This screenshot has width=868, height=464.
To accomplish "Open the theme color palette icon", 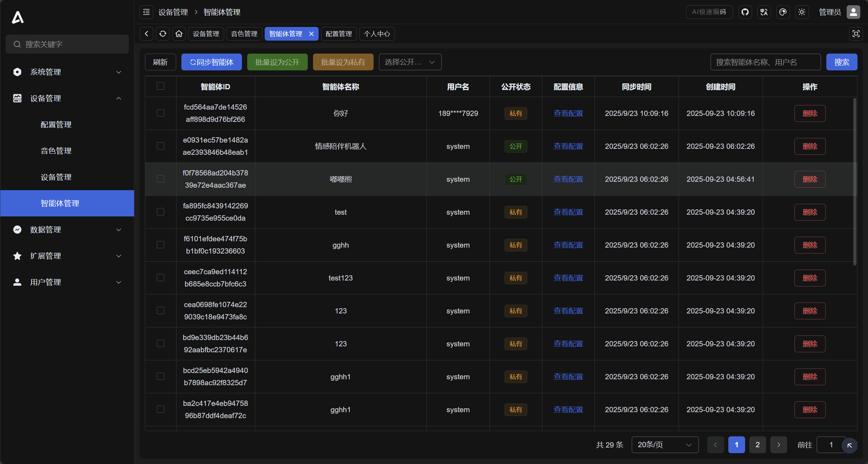I will point(783,12).
